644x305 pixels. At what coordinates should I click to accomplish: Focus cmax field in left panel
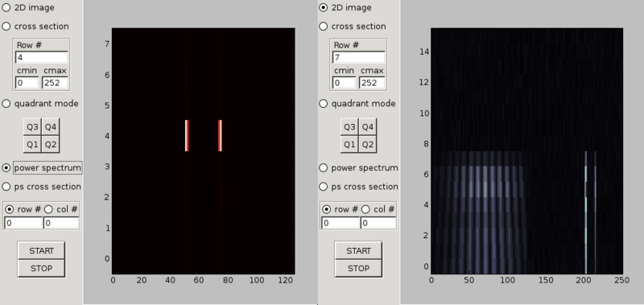pos(55,83)
